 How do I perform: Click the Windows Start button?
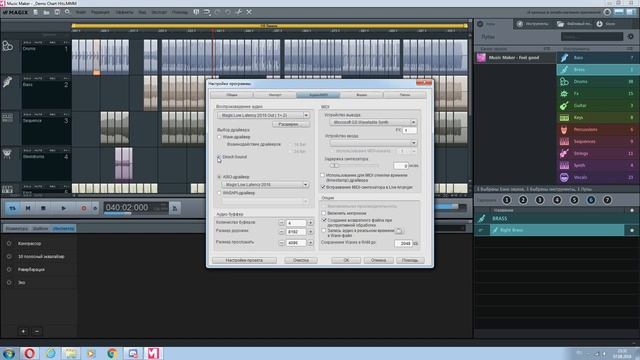click(9, 353)
